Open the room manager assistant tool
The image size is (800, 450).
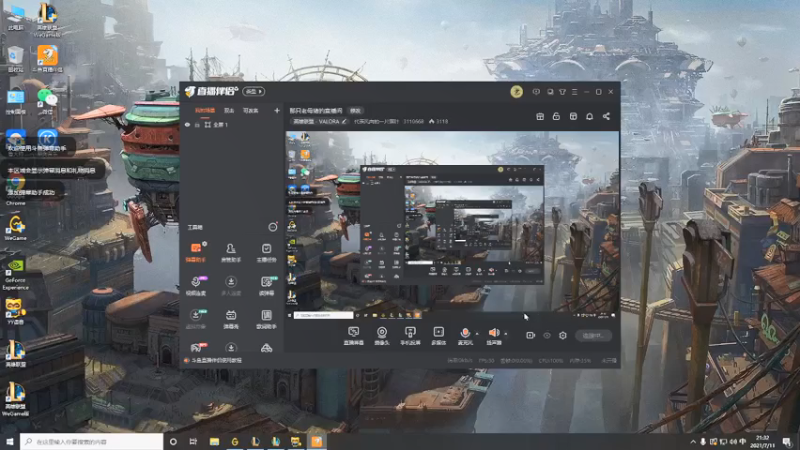[x=231, y=252]
